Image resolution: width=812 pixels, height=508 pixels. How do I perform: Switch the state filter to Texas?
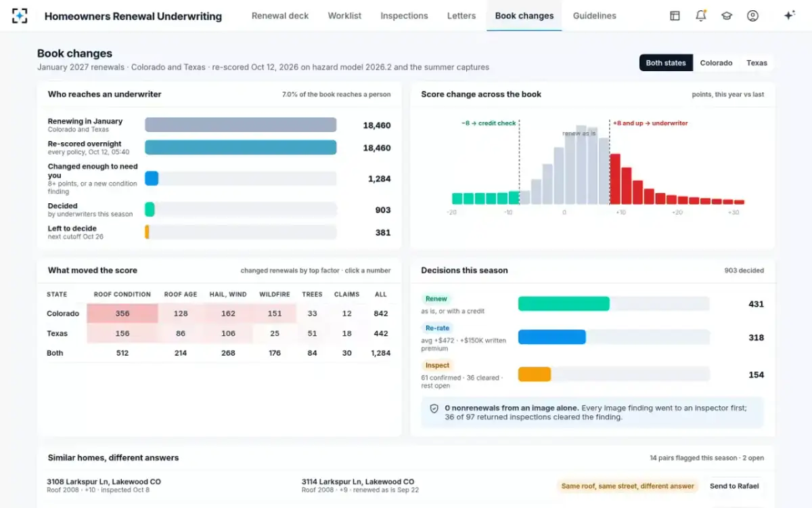[757, 63]
